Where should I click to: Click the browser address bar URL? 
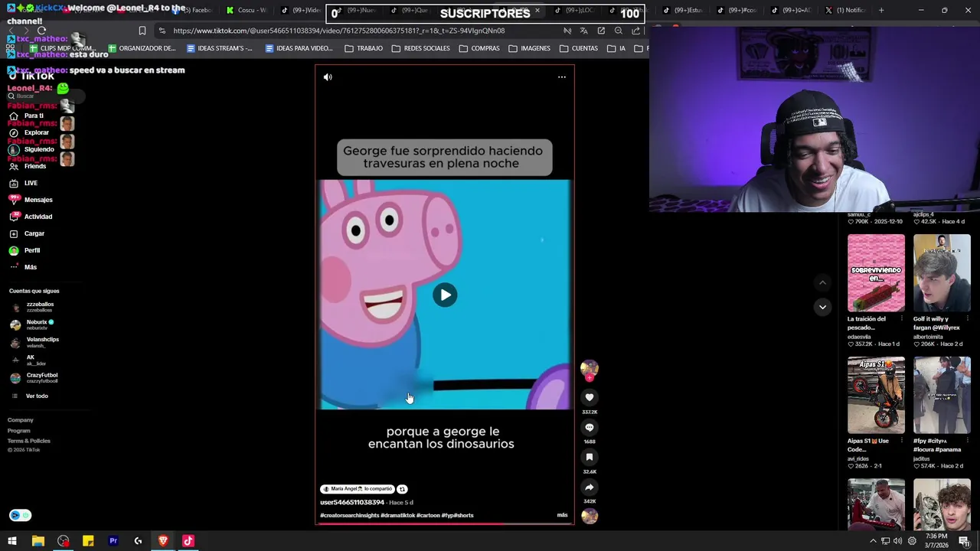338,31
